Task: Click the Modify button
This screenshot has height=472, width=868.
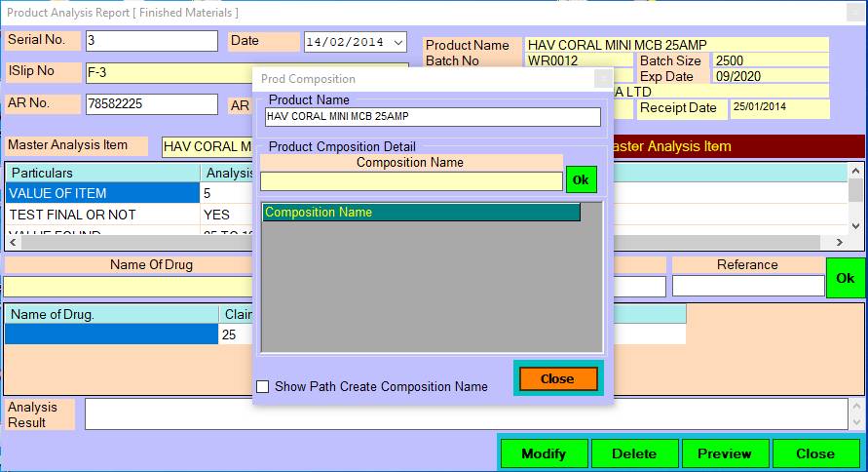Action: click(544, 453)
